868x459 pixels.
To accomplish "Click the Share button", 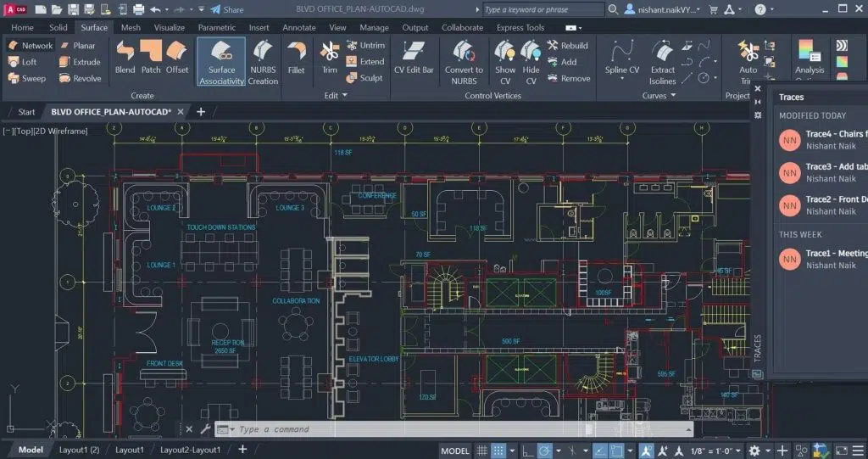I will 226,9.
